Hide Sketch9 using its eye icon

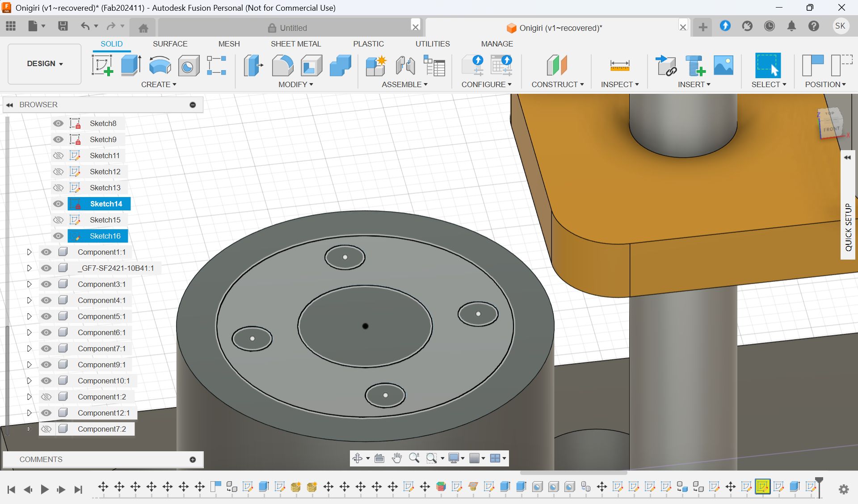tap(58, 139)
